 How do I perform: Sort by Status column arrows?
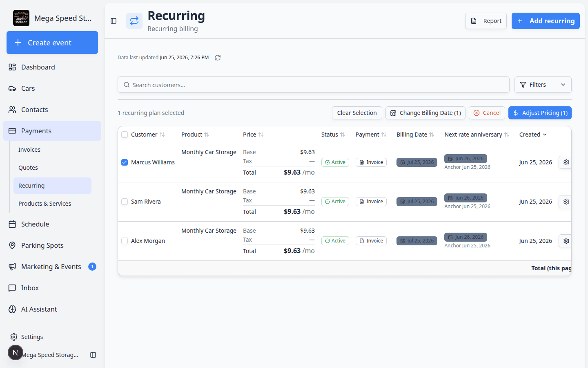tap(343, 135)
